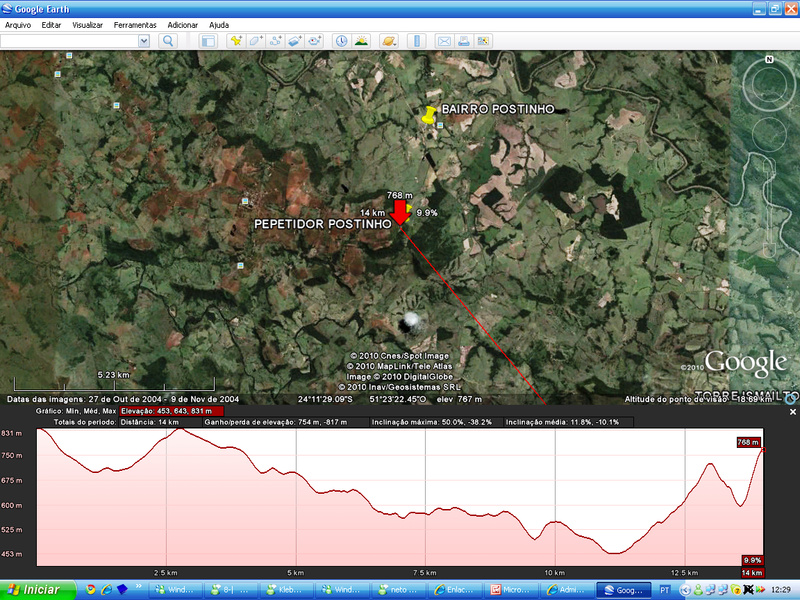Click the small square marker beside the Bairro Postinho pin
Image resolution: width=800 pixels, height=600 pixels.
click(x=440, y=125)
